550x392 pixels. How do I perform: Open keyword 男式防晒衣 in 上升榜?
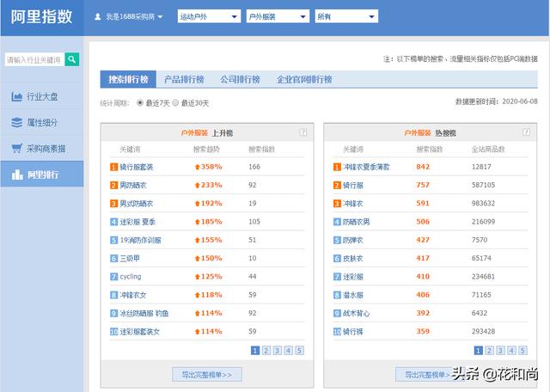point(137,203)
